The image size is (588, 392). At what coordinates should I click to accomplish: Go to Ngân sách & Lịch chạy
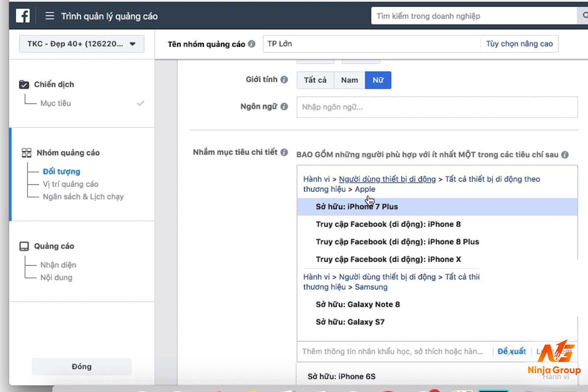[83, 196]
